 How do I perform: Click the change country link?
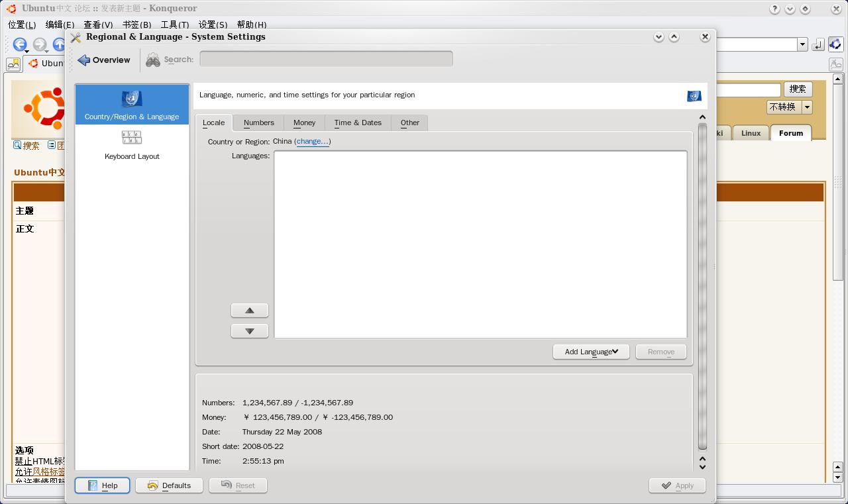click(313, 141)
